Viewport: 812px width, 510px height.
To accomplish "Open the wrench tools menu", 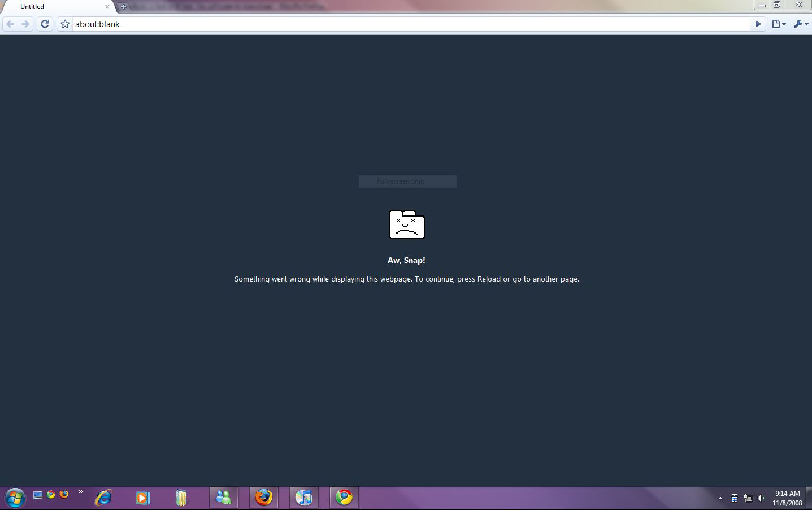I will pyautogui.click(x=800, y=24).
